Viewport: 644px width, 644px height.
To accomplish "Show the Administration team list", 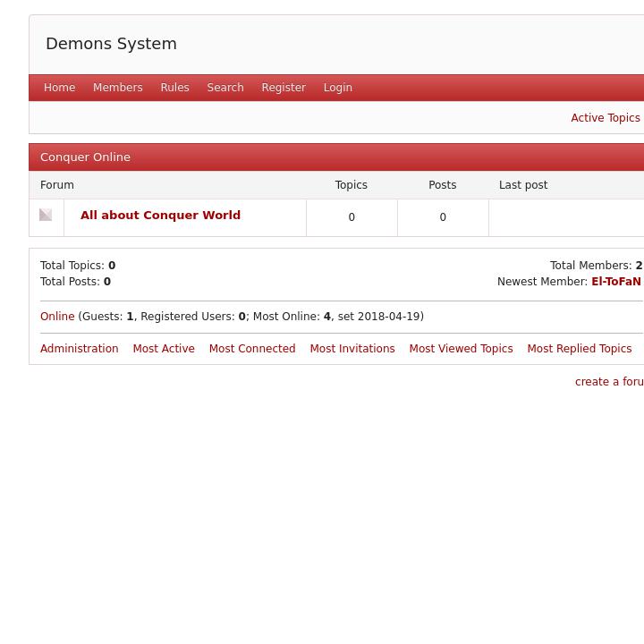I will click(79, 349).
